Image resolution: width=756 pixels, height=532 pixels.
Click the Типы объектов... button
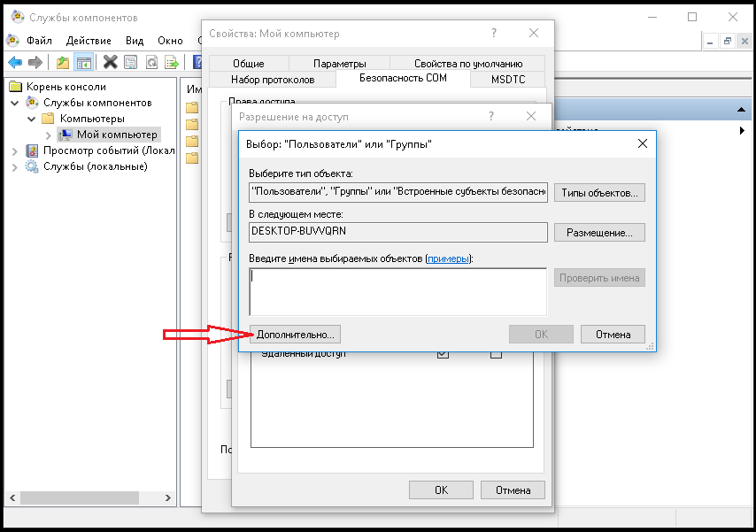(x=599, y=193)
